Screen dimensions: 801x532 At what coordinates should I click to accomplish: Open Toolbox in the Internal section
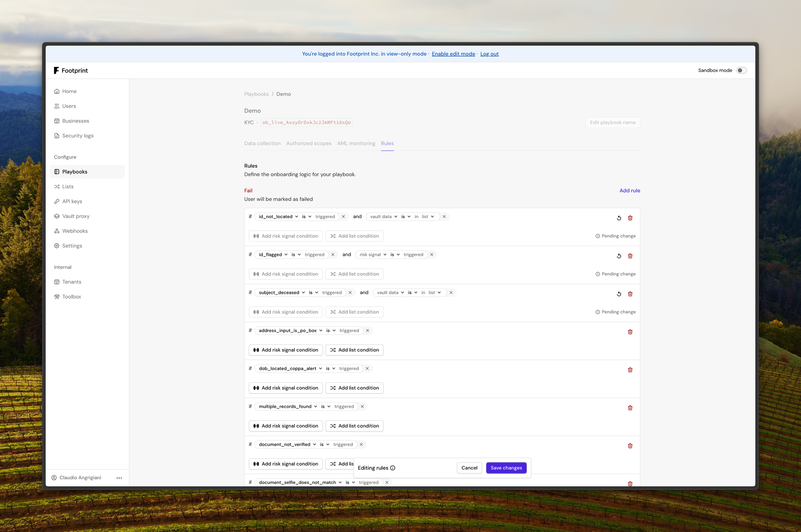[72, 297]
